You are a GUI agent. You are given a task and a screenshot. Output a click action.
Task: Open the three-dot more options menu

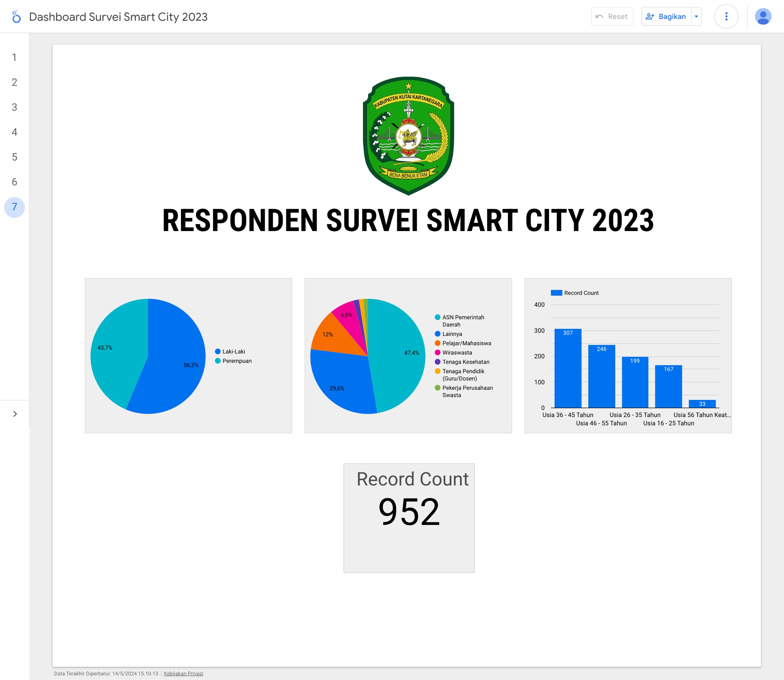(x=726, y=17)
